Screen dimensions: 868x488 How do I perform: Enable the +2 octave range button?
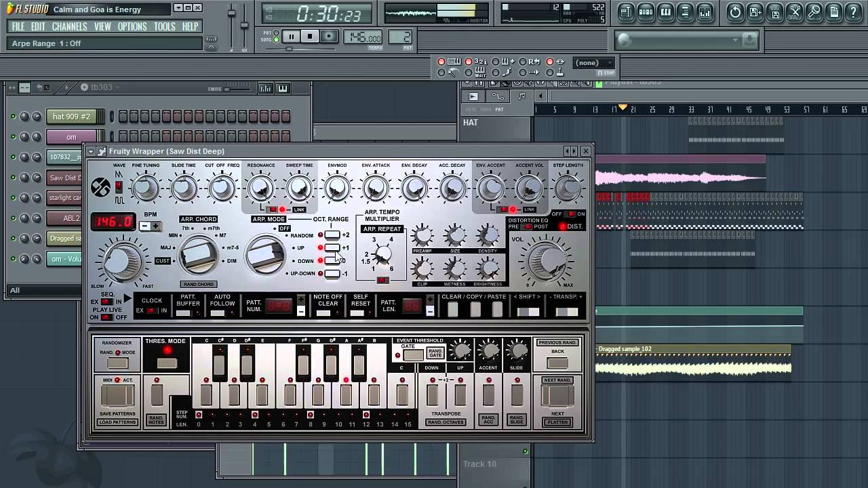[332, 235]
